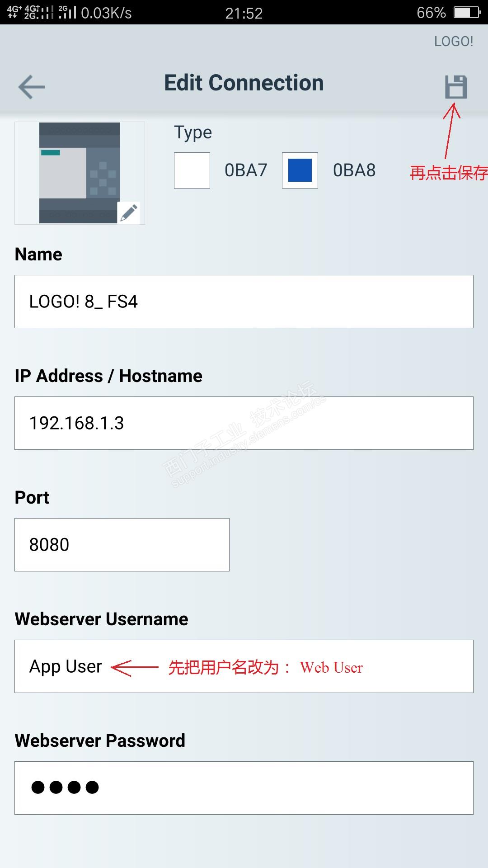Save the connection with the floppy disk icon
488x868 pixels.
455,87
